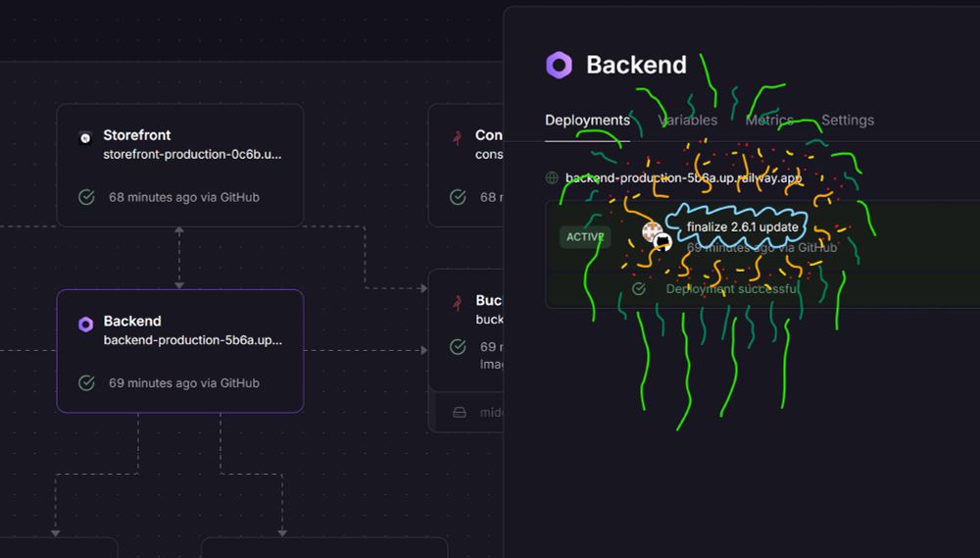Click the purple Backend card hexagon icon

pyautogui.click(x=85, y=324)
